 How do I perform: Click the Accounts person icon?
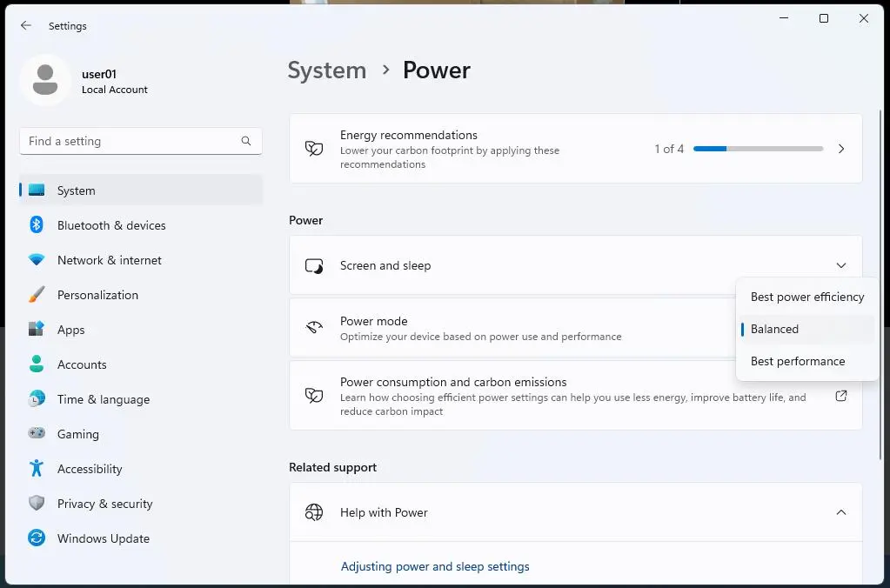click(37, 364)
